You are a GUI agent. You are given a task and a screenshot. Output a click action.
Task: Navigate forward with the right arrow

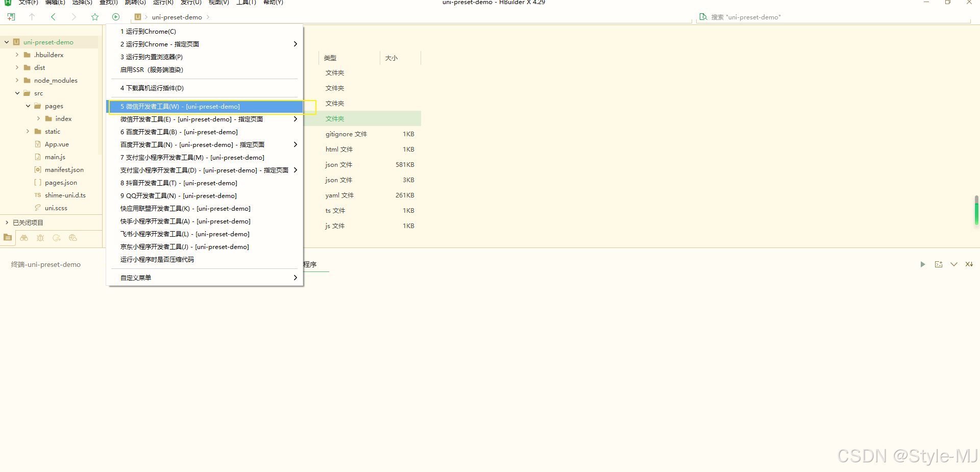[x=73, y=17]
